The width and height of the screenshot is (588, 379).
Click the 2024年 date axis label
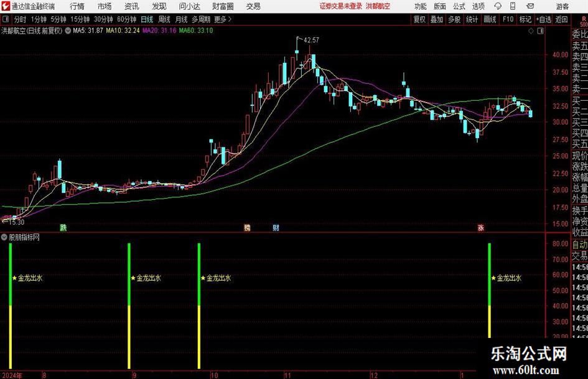12,375
